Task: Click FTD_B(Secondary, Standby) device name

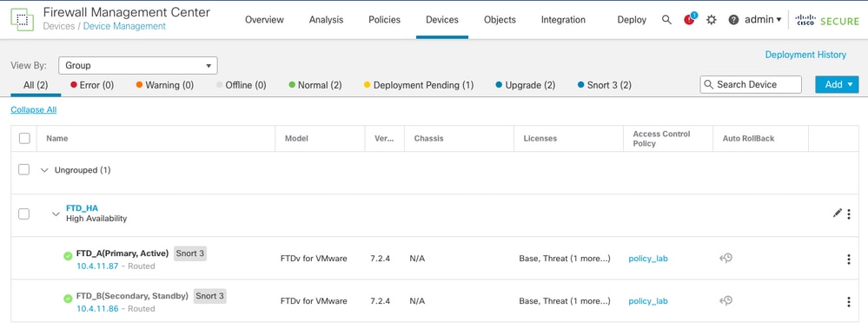Action: click(x=132, y=296)
